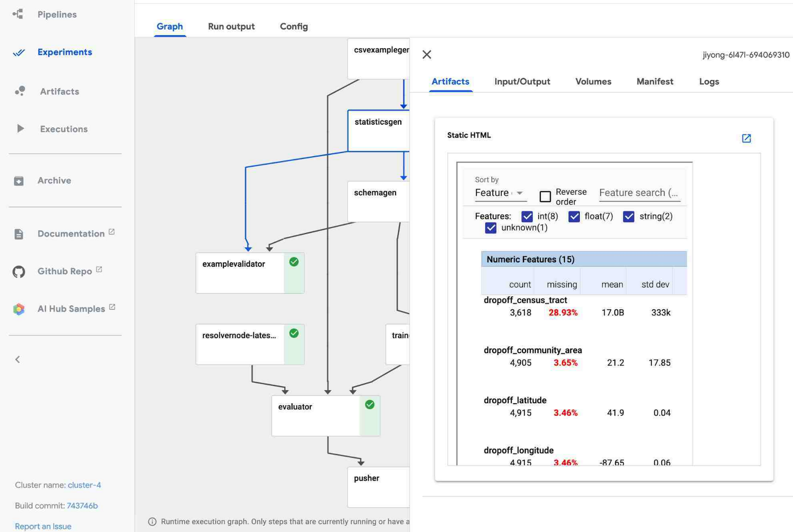Screen dimensions: 793x532
Task: Click the Artifacts icon in sidebar
Action: pos(20,92)
